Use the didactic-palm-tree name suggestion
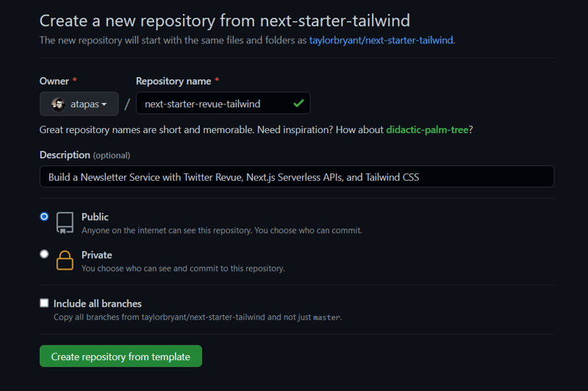The height and width of the screenshot is (391, 588). [x=427, y=129]
